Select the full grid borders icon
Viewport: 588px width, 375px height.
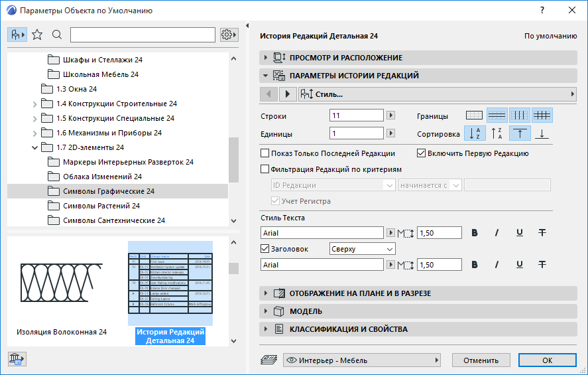coord(542,115)
